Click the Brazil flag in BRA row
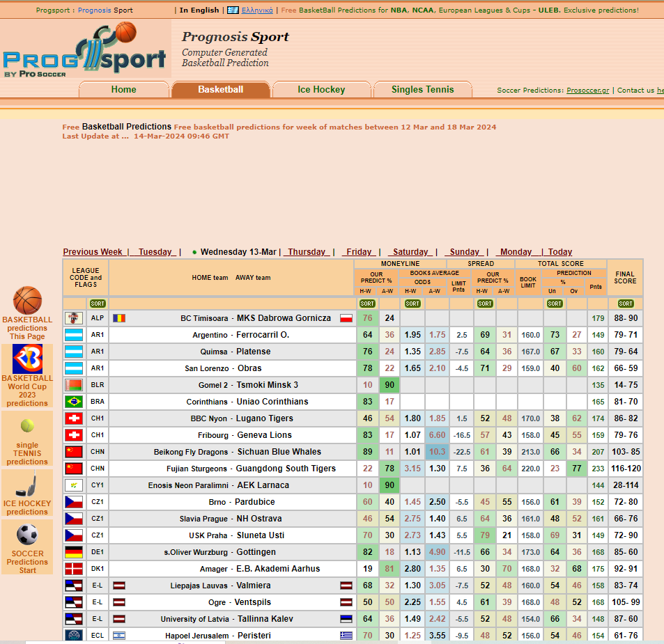664x644 pixels. point(74,402)
